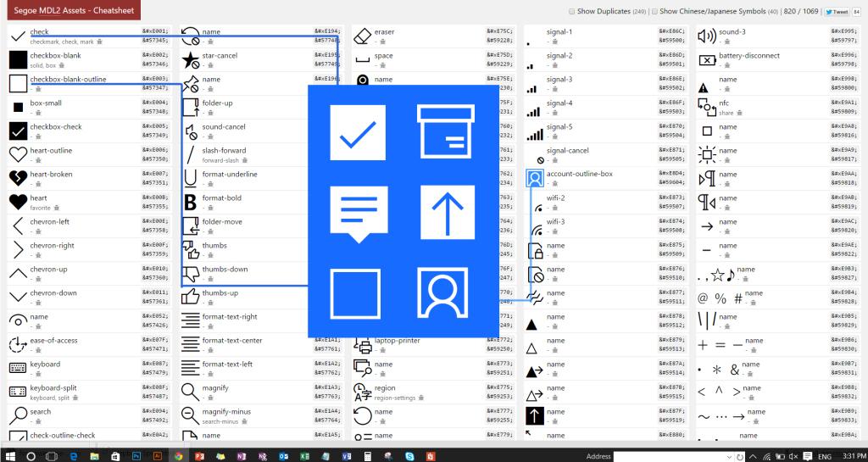Click the format-underline glyph
This screenshot has height=462, width=868.
tap(190, 178)
